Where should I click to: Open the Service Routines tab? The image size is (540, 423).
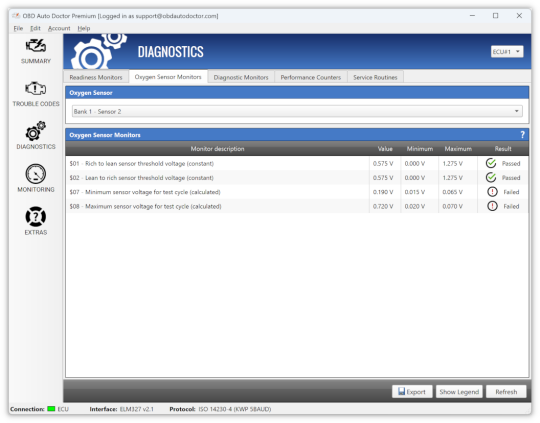pyautogui.click(x=375, y=77)
